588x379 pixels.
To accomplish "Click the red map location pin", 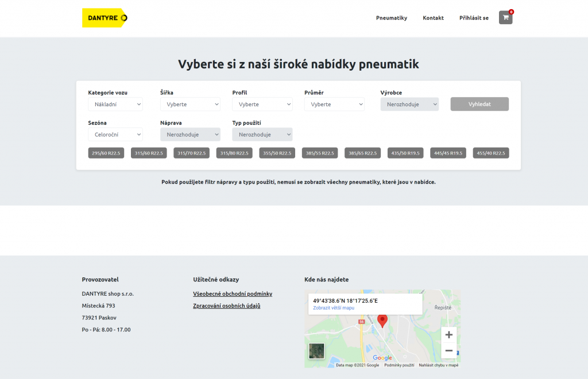I will [382, 321].
